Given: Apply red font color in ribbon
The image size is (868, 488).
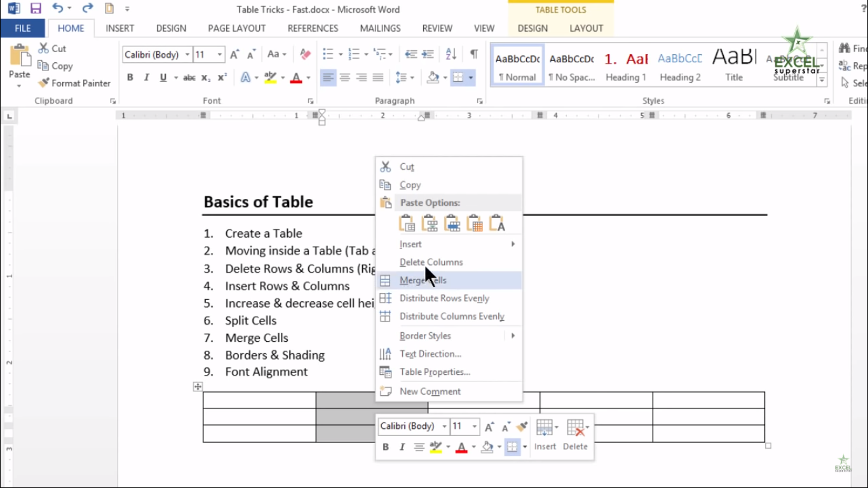Looking at the screenshot, I should [x=295, y=78].
